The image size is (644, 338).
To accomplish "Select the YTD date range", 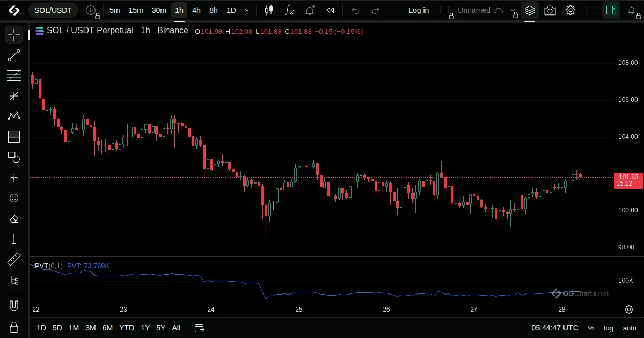I will point(127,328).
